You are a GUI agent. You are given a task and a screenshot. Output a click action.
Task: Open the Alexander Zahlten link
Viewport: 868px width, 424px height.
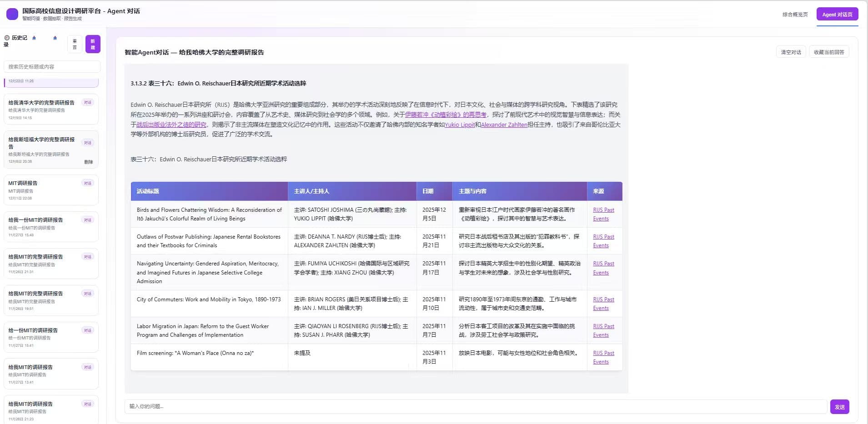[504, 125]
